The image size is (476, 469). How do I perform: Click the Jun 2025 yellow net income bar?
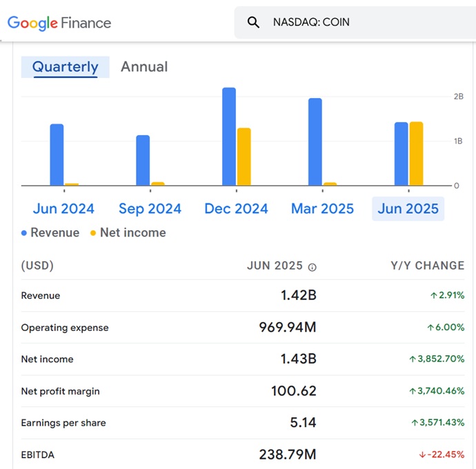[x=416, y=154]
